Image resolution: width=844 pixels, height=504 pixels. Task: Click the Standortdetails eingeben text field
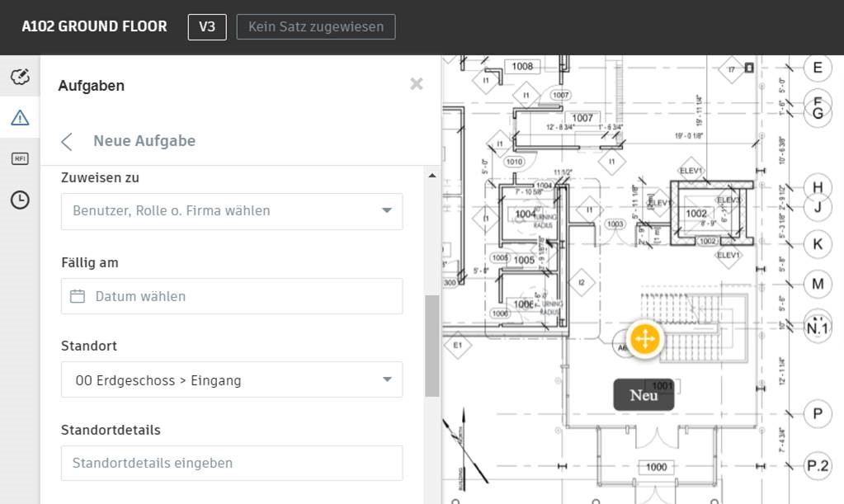(231, 464)
